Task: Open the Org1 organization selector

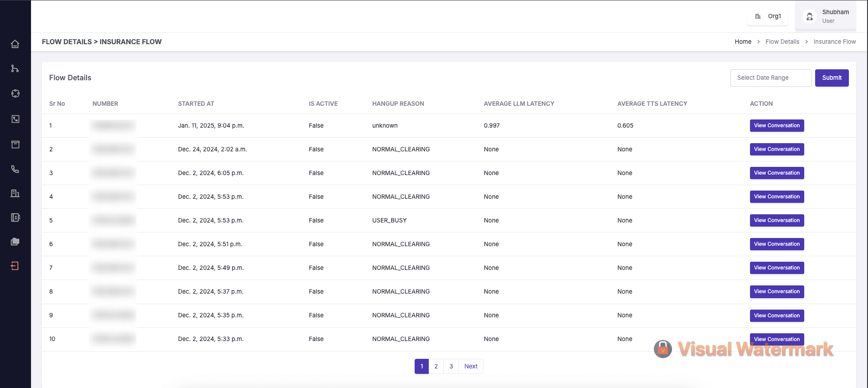Action: click(x=768, y=16)
